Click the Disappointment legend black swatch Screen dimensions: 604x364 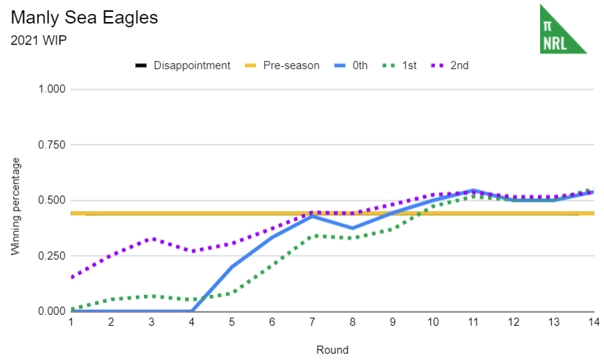click(x=141, y=65)
